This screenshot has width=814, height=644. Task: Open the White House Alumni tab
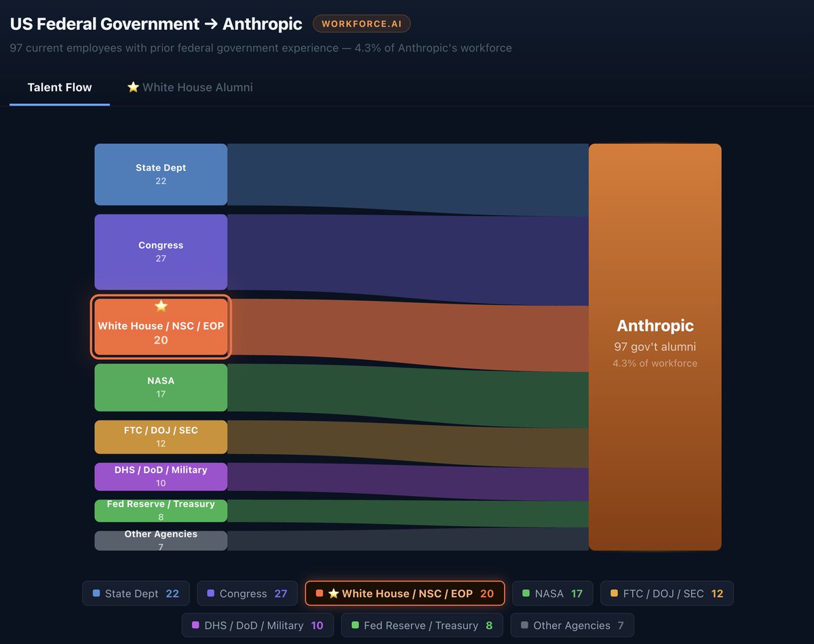click(x=190, y=87)
